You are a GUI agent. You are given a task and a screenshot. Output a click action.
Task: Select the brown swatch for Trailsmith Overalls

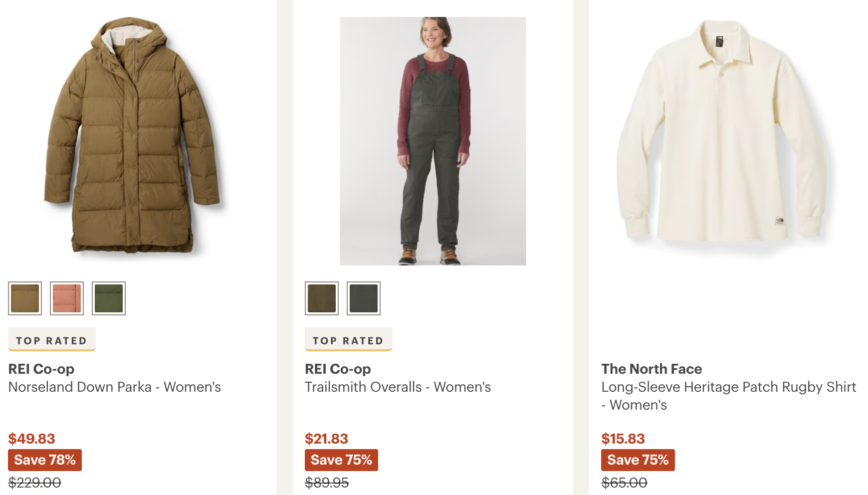pos(322,298)
